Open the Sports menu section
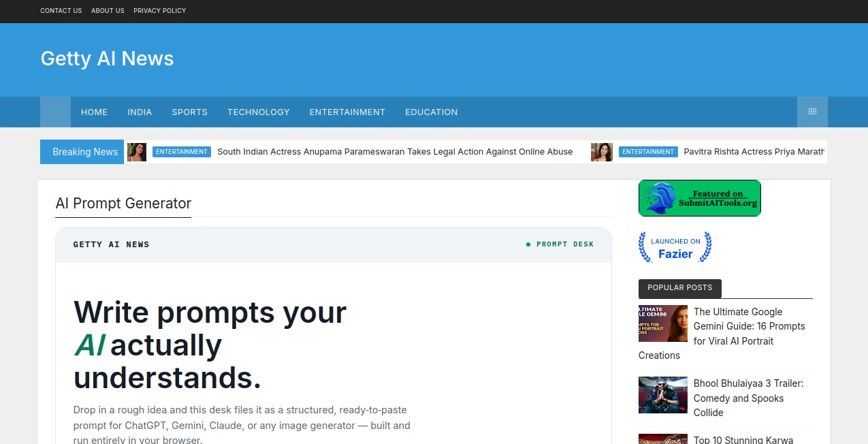Screen dimensions: 868x444 [189, 112]
